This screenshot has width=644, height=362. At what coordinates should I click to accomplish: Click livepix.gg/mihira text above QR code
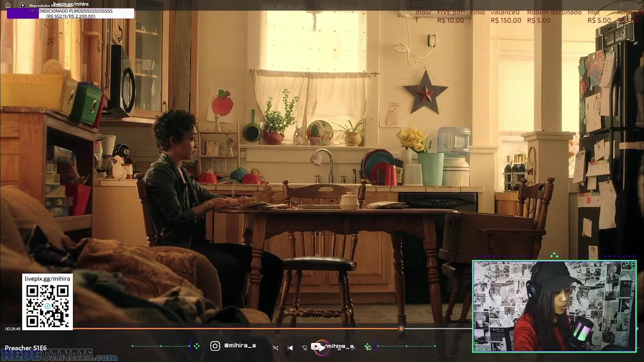click(x=47, y=279)
